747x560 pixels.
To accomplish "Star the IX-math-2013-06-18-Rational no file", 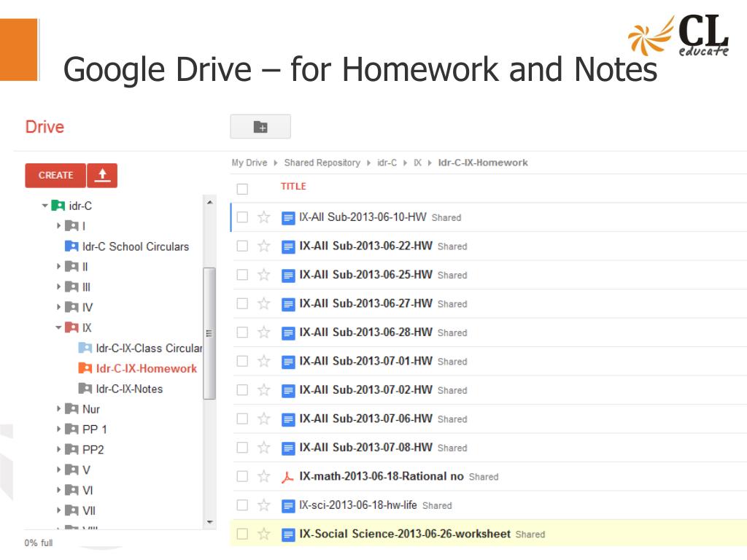I will tap(263, 476).
